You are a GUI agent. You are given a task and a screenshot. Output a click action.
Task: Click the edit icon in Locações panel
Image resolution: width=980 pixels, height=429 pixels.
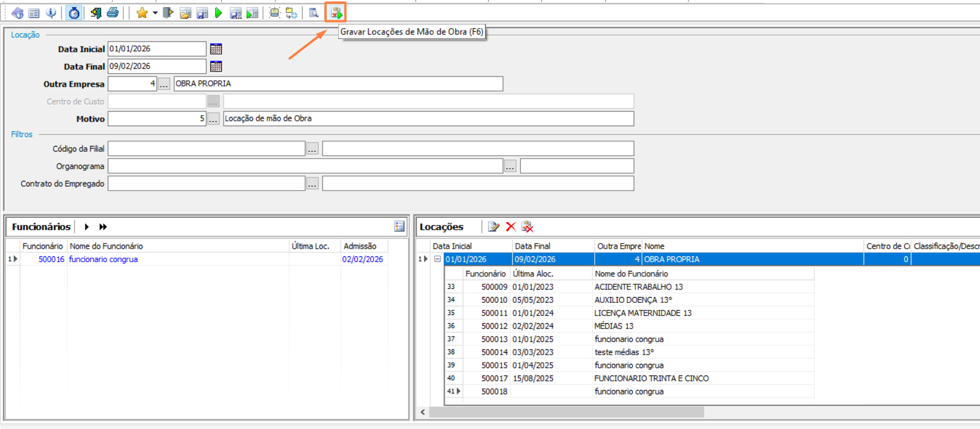pyautogui.click(x=493, y=227)
